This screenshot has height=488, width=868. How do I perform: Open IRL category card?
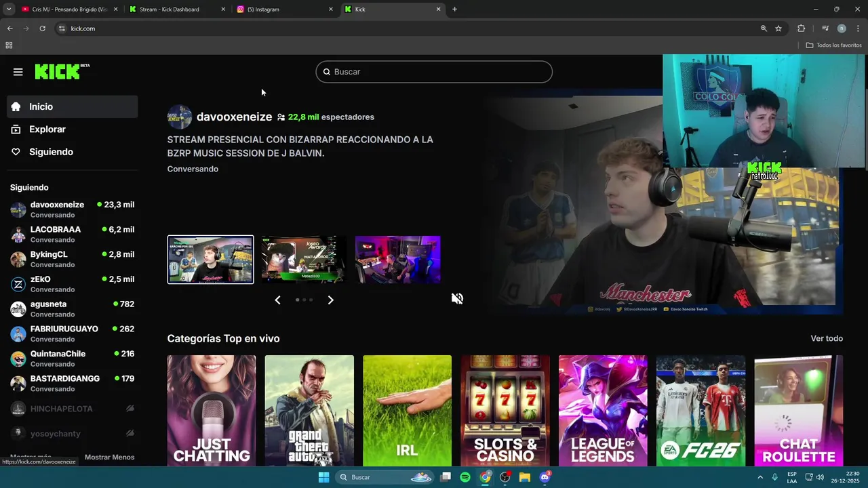[407, 411]
